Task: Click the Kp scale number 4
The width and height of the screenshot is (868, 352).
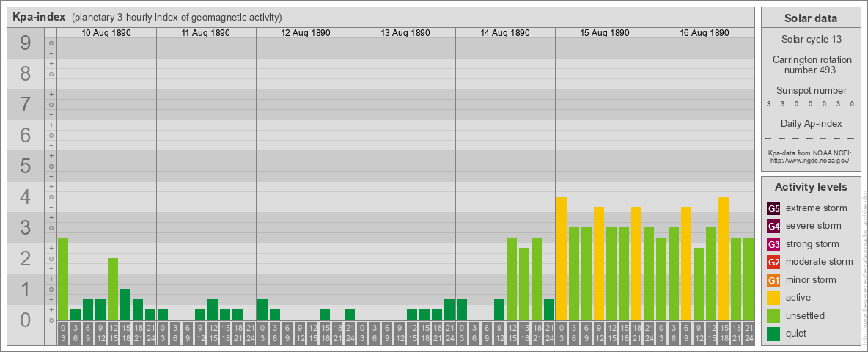Action: click(26, 197)
